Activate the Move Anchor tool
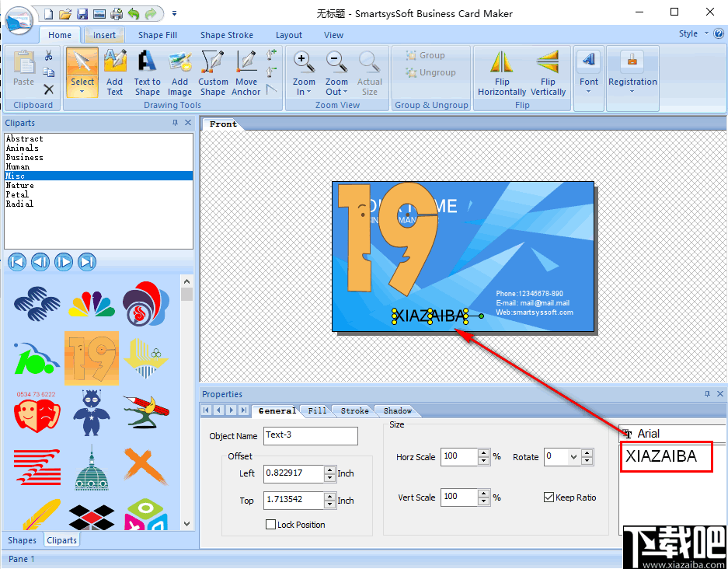 click(x=246, y=70)
